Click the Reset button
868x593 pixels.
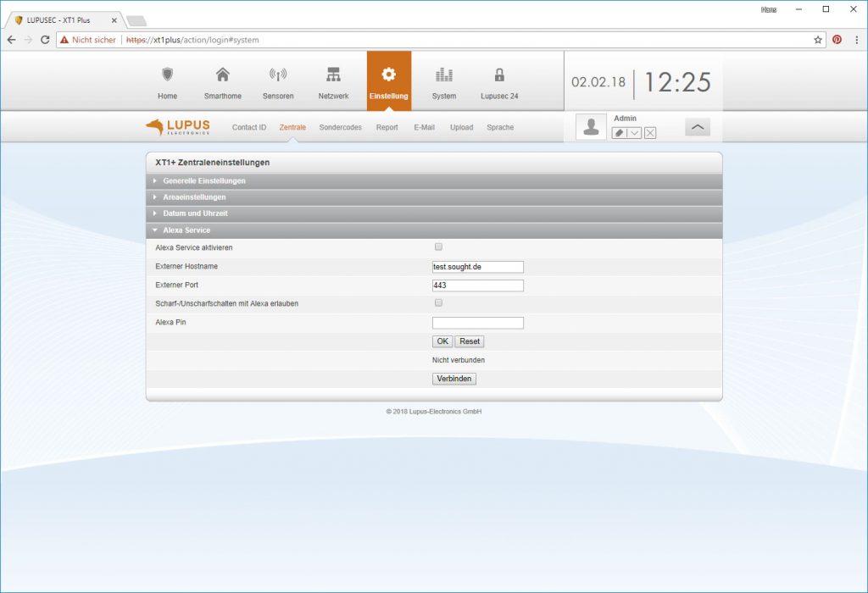tap(470, 341)
